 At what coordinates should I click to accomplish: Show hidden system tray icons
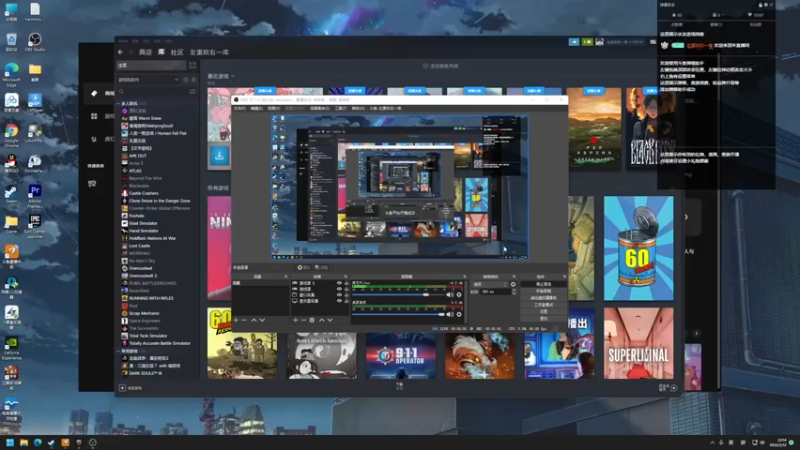click(712, 442)
